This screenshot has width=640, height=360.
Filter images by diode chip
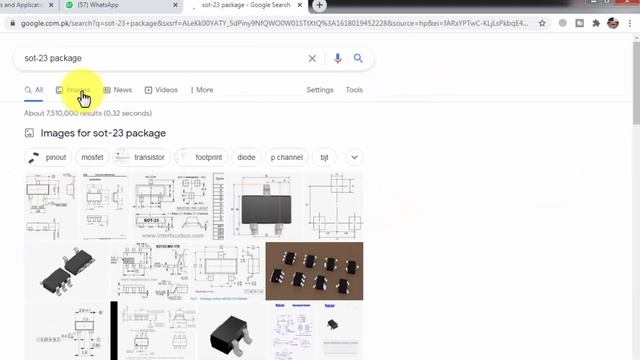246,157
